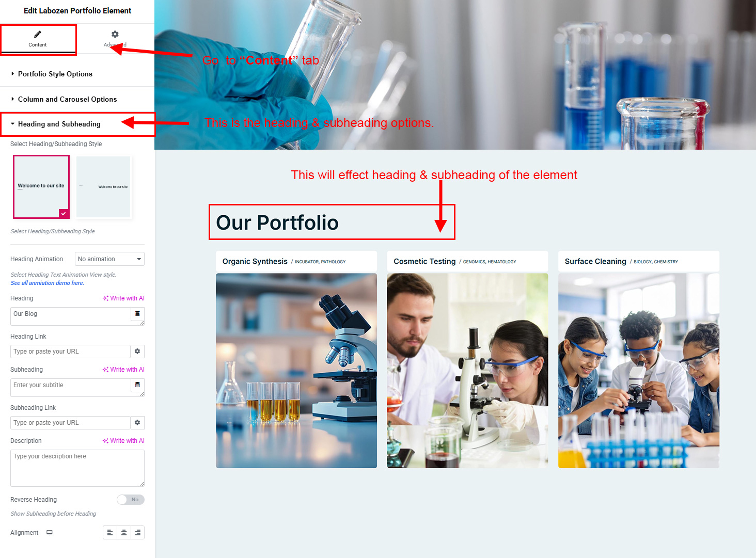The image size is (756, 558).
Task: Open Heading Link options gear icon
Action: [x=137, y=352]
